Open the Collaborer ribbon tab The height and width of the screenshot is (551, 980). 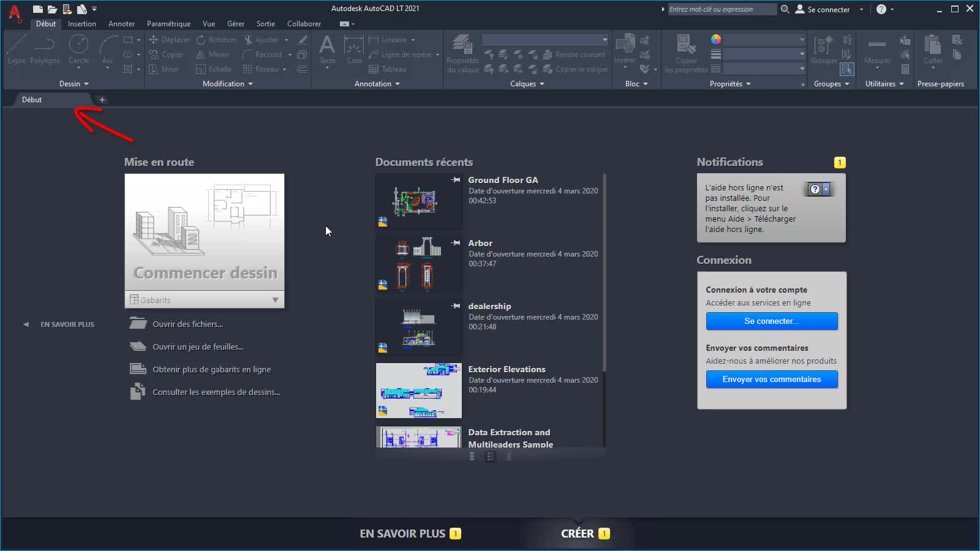coord(304,24)
